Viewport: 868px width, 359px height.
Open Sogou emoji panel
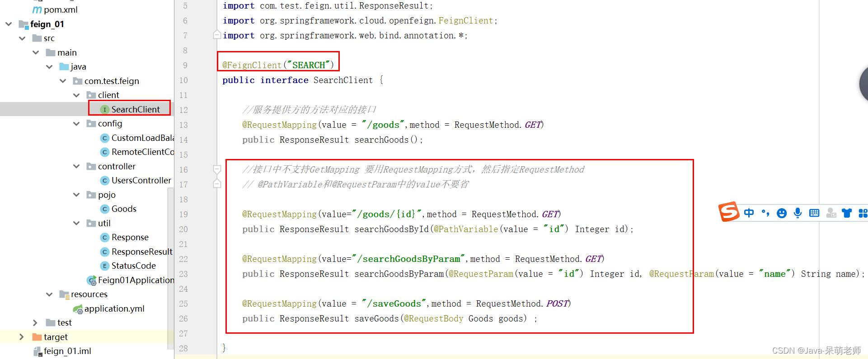click(782, 213)
